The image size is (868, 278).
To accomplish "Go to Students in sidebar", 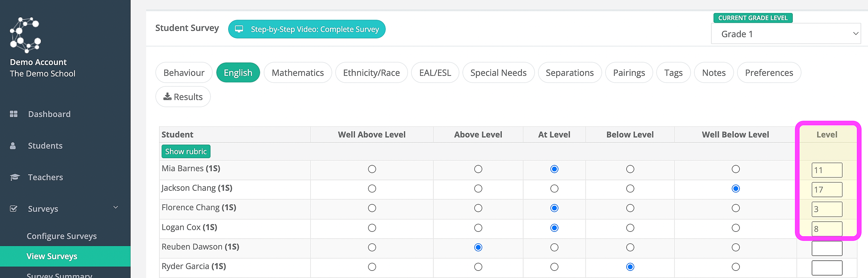I will pos(45,146).
